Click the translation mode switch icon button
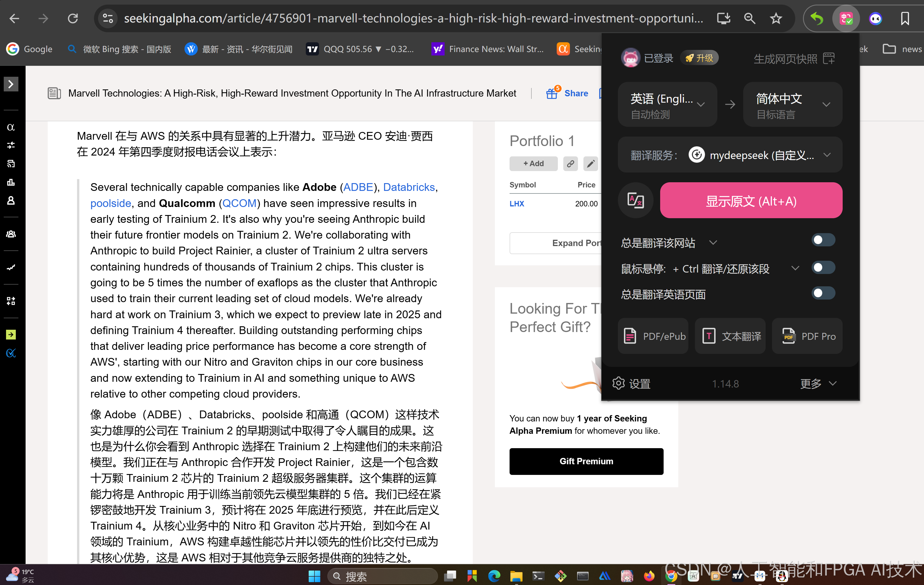 coord(635,200)
